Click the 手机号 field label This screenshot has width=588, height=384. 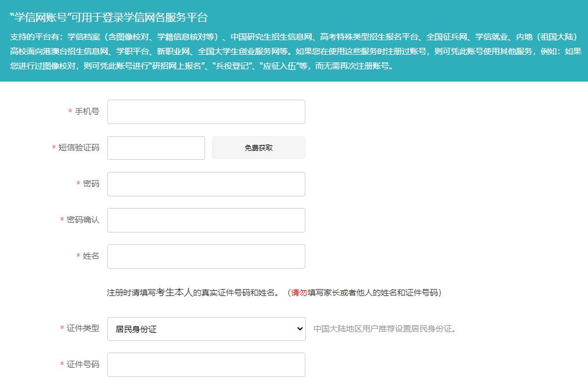(87, 111)
